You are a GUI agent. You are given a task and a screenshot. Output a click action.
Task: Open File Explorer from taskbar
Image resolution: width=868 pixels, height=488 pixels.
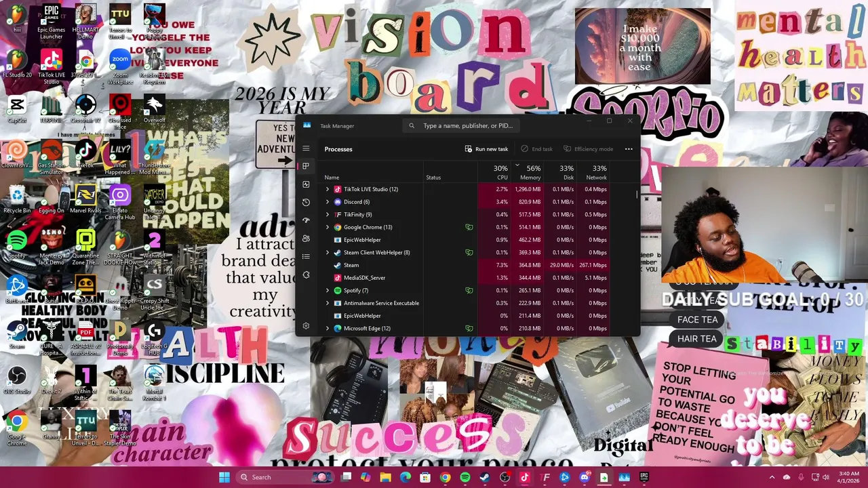pos(385,477)
